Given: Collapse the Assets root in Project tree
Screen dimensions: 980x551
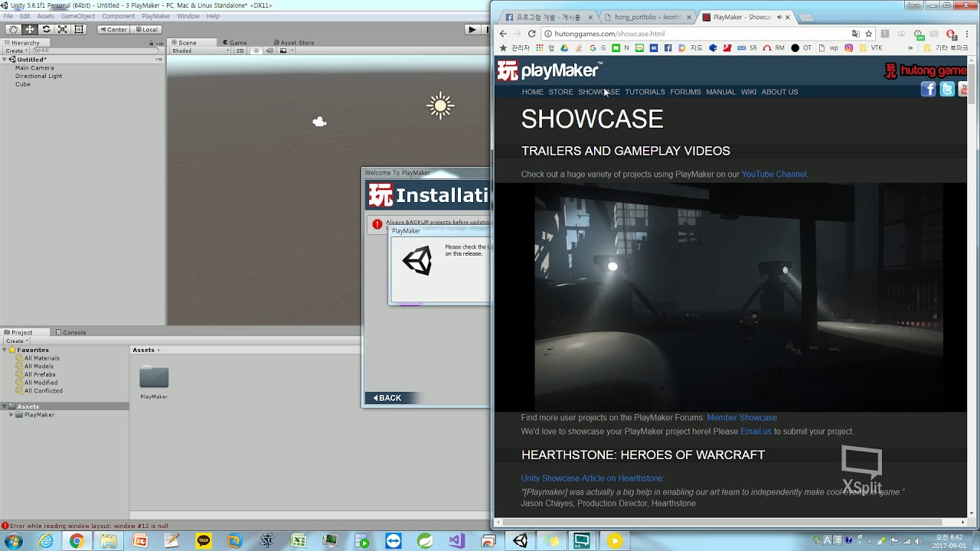Looking at the screenshot, I should pyautogui.click(x=5, y=406).
